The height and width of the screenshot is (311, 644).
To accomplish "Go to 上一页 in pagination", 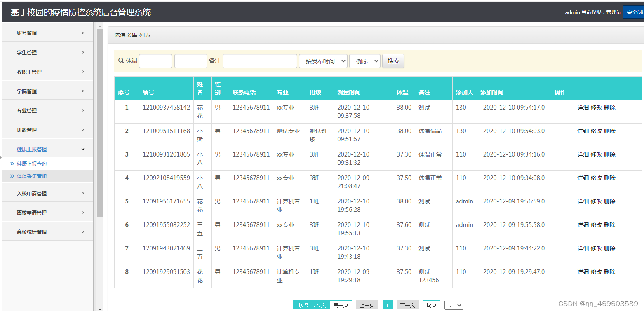I will click(367, 305).
